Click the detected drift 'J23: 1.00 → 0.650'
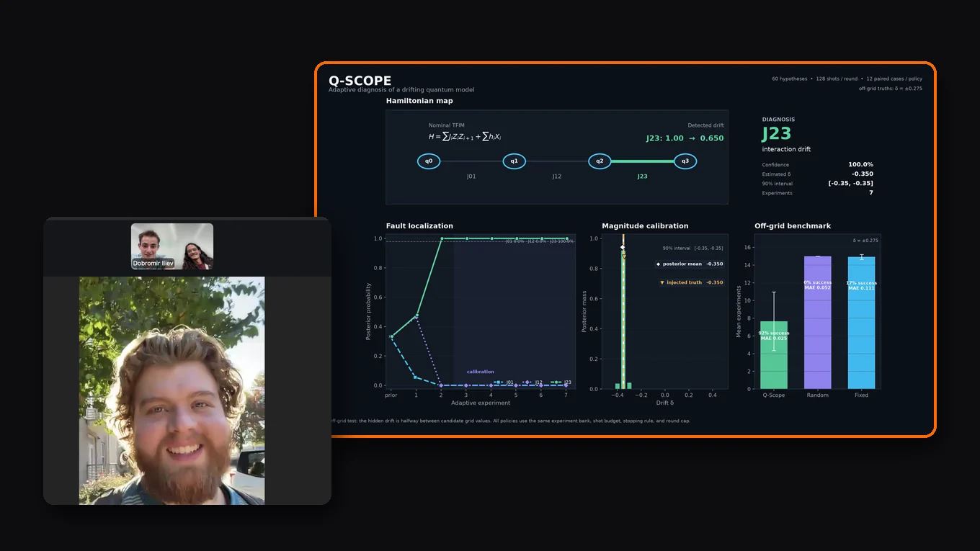This screenshot has width=980, height=551. pyautogui.click(x=685, y=138)
